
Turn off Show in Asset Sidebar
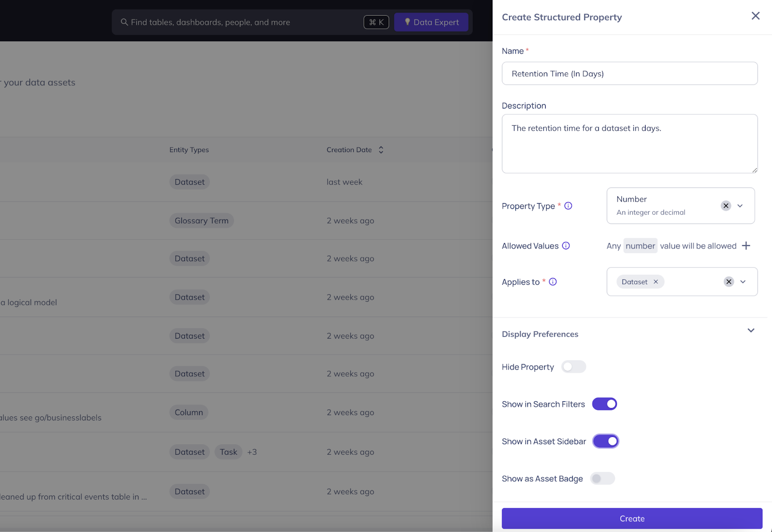coord(606,441)
